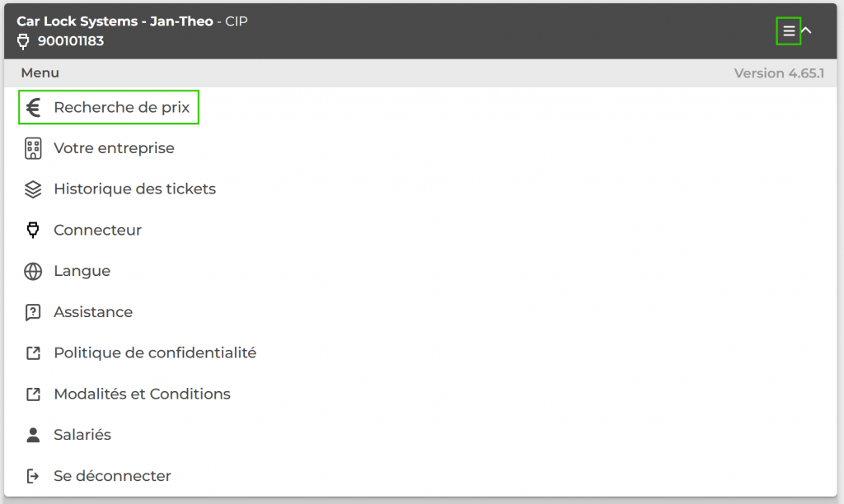Image resolution: width=844 pixels, height=504 pixels.
Task: Select the globe icon for language settings
Action: click(x=33, y=270)
